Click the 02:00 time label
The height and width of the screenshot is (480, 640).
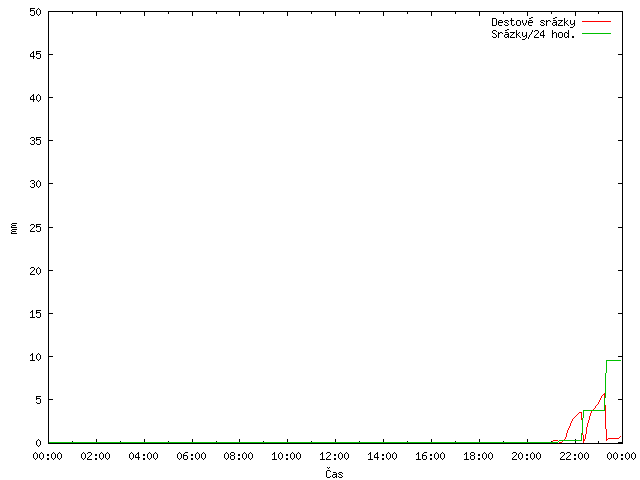point(96,456)
